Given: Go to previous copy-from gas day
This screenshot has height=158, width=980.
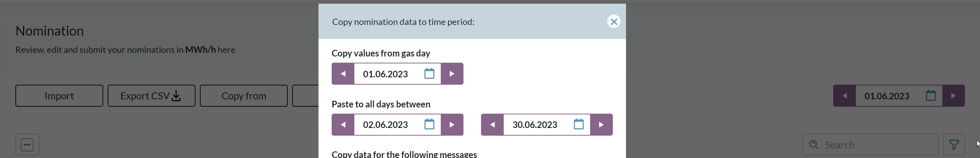Looking at the screenshot, I should pyautogui.click(x=343, y=73).
